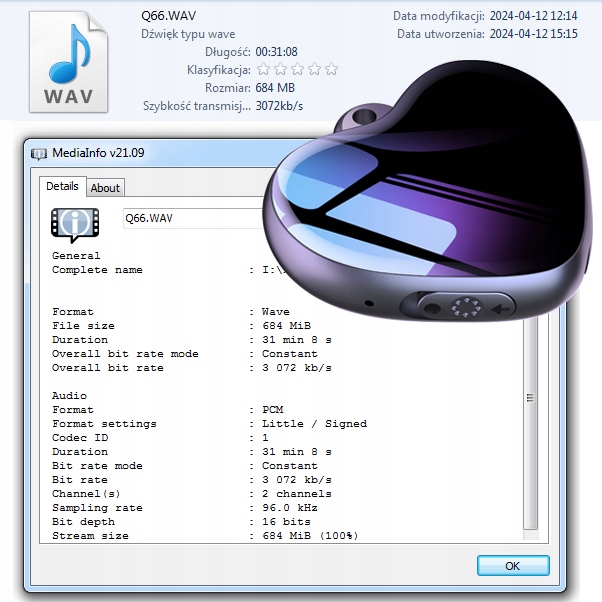Click the Data modyfikacji date value
The height and width of the screenshot is (602, 602).
coord(533,16)
